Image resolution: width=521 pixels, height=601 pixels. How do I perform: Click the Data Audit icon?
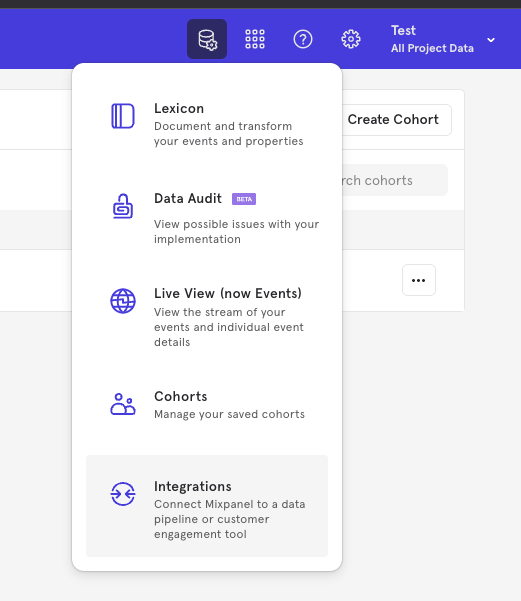tap(123, 206)
